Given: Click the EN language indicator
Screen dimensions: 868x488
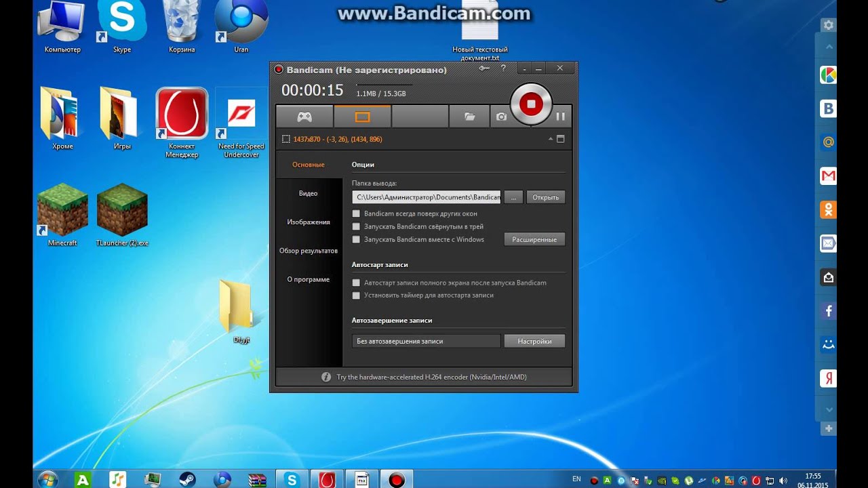Looking at the screenshot, I should [576, 479].
